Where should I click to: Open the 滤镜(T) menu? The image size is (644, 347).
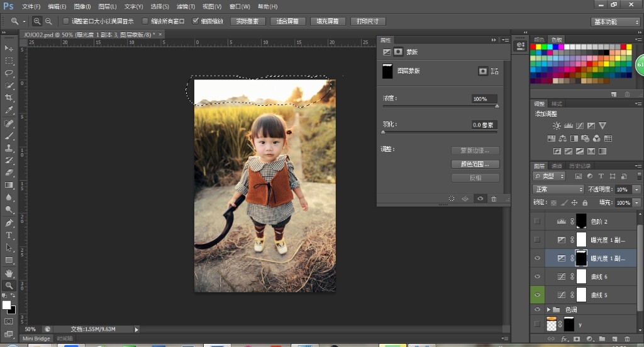pyautogui.click(x=186, y=6)
